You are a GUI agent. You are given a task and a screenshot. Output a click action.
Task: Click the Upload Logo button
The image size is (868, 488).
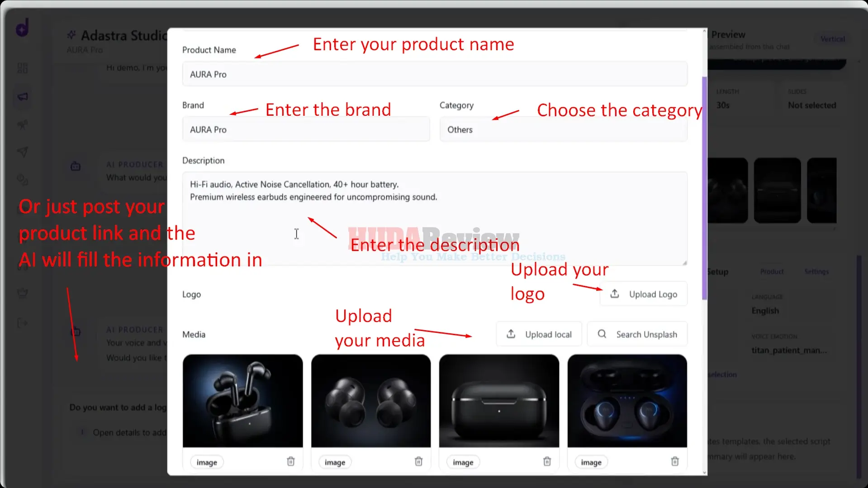tap(644, 294)
